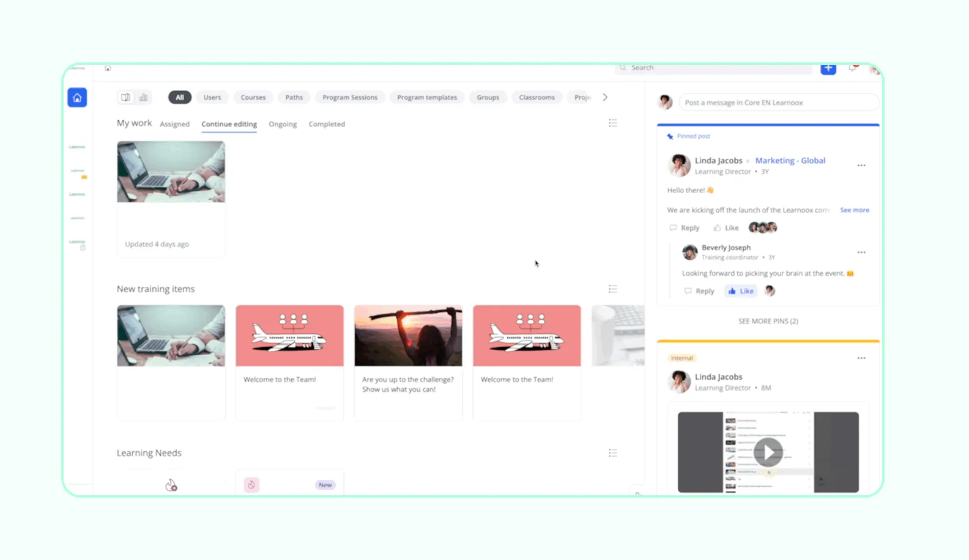
Task: Open more options on Beverly Joseph's comment
Action: pos(861,252)
